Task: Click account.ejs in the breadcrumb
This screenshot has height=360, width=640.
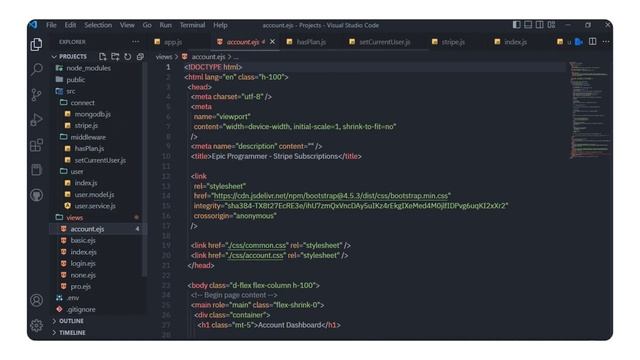Action: tap(208, 57)
